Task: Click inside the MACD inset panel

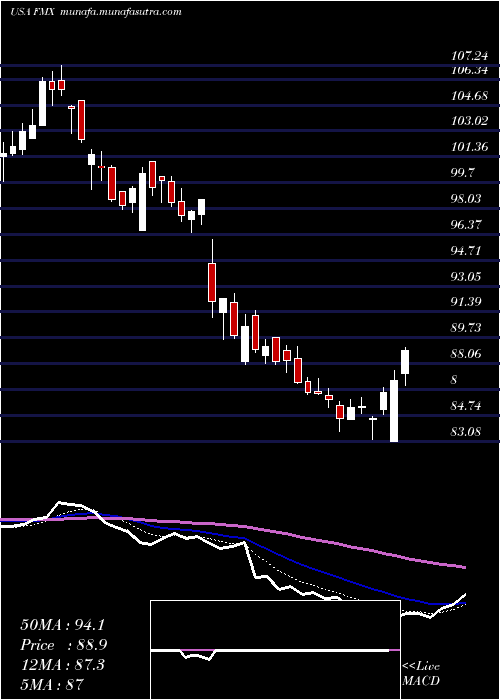Action: (275, 650)
